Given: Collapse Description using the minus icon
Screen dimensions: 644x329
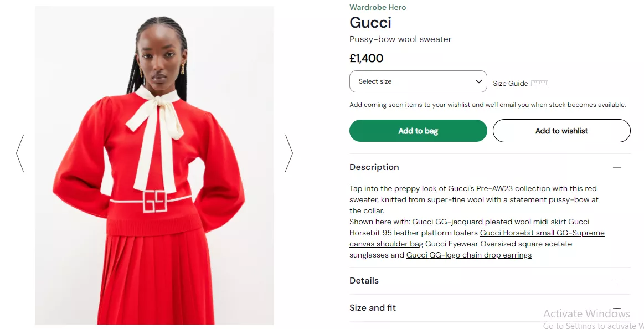Looking at the screenshot, I should coord(617,167).
